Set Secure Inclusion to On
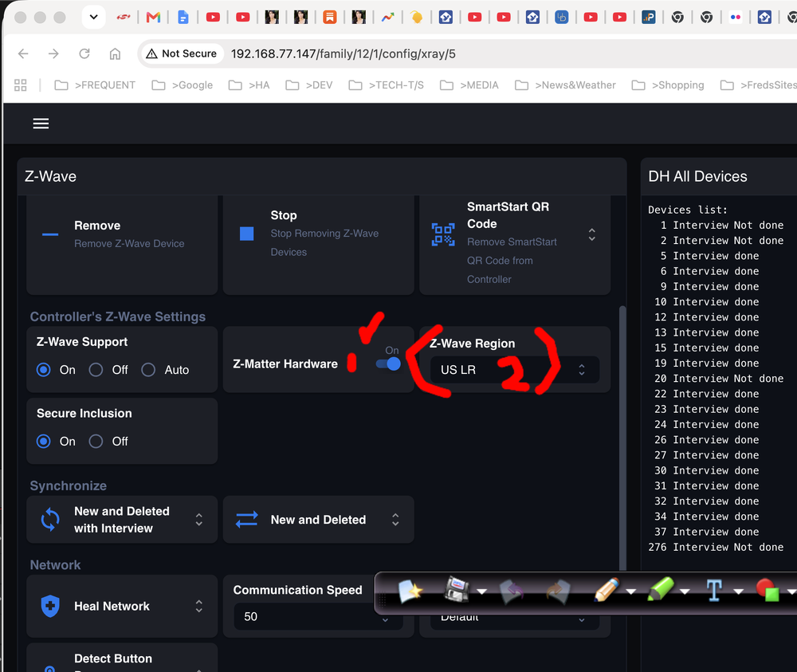 pos(44,441)
